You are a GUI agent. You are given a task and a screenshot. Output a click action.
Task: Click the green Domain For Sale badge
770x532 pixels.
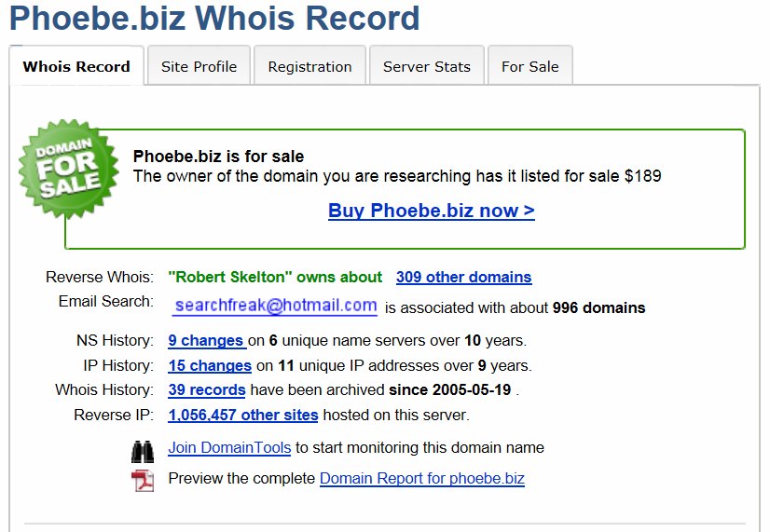pyautogui.click(x=70, y=169)
